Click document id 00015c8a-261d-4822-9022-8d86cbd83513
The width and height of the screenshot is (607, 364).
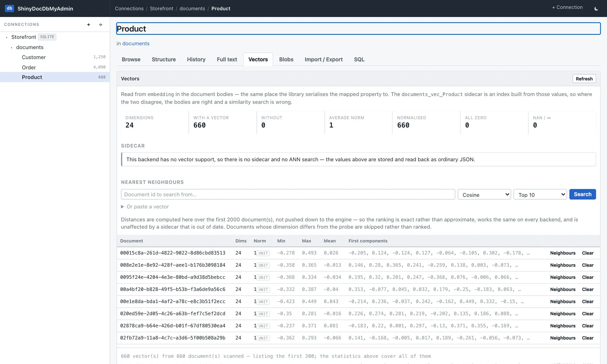click(x=173, y=253)
